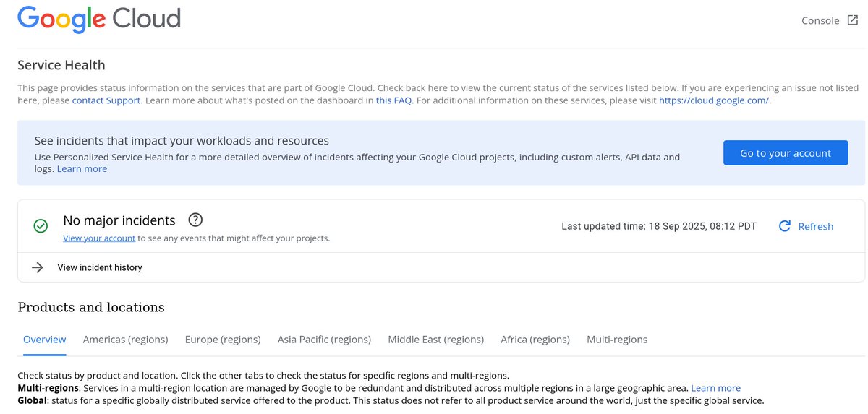The image size is (868, 414).
Task: Open the Console link
Action: click(x=820, y=20)
